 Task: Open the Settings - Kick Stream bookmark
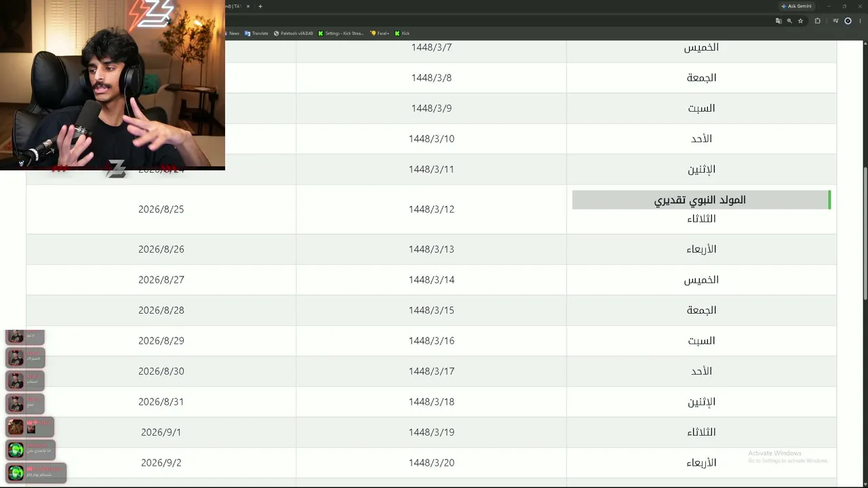(x=341, y=33)
